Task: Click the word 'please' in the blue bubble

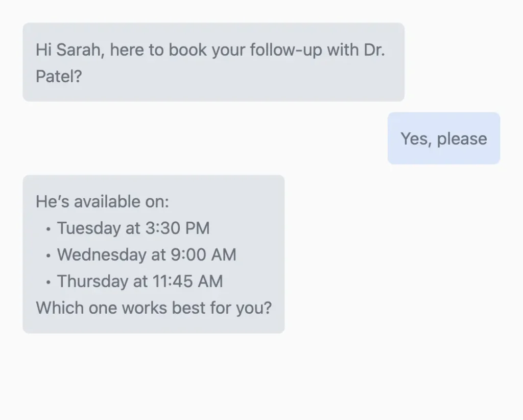Action: [462, 139]
